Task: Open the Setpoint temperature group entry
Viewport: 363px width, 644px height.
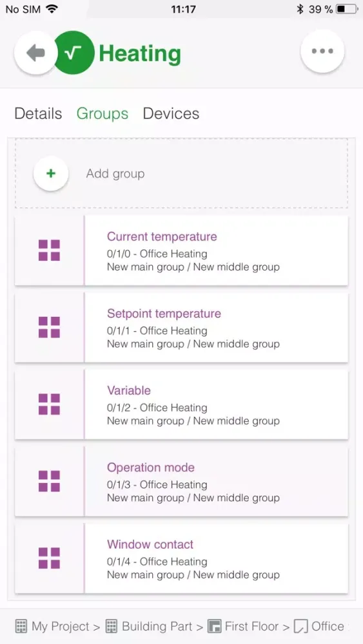Action: coord(181,327)
